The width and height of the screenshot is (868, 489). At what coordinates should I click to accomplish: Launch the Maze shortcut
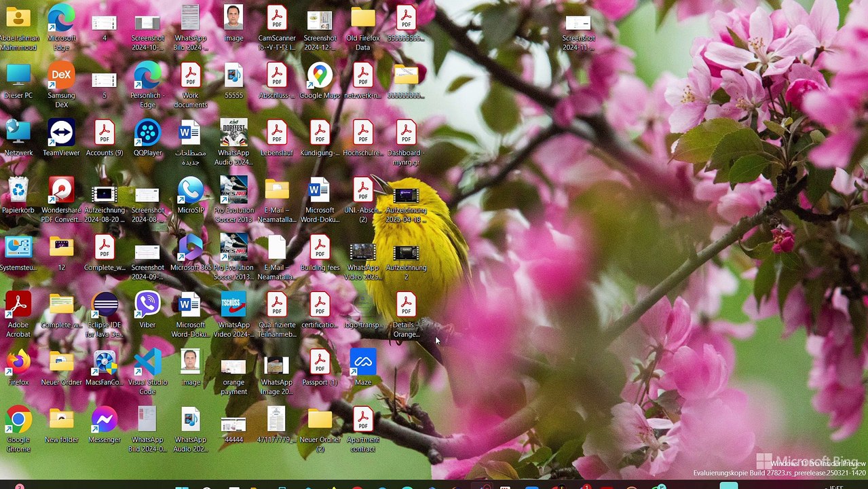pyautogui.click(x=363, y=367)
